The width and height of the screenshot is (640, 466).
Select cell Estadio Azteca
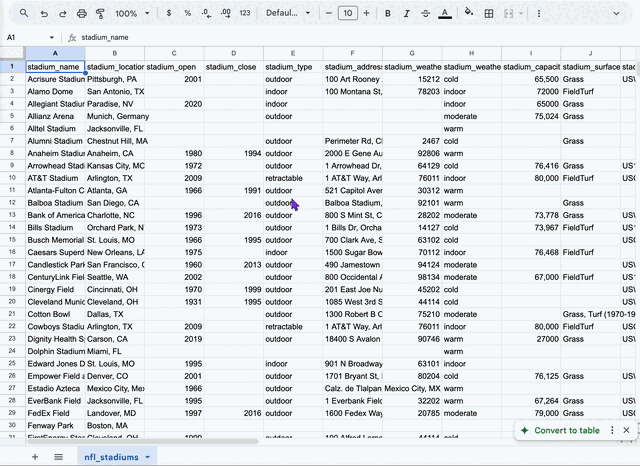(x=55, y=388)
